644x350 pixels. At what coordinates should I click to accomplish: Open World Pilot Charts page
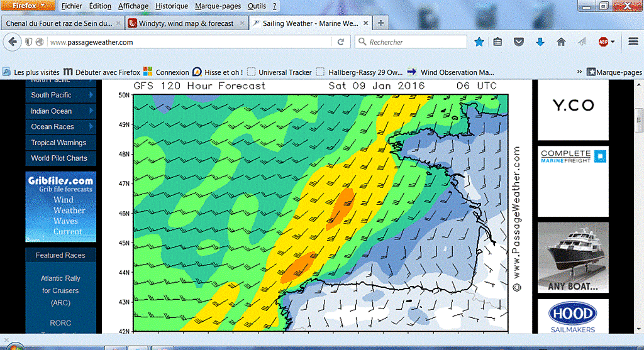[x=61, y=158]
